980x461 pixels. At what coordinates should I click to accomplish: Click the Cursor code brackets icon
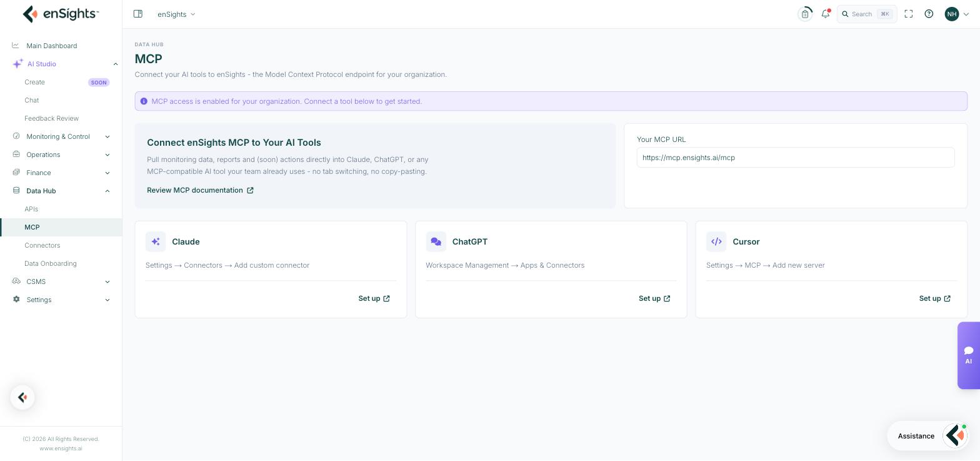(x=716, y=241)
